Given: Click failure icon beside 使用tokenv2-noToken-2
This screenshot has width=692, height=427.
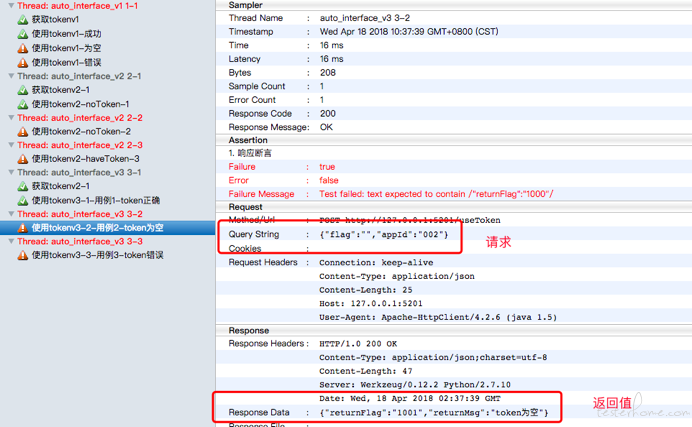Looking at the screenshot, I should 22,131.
